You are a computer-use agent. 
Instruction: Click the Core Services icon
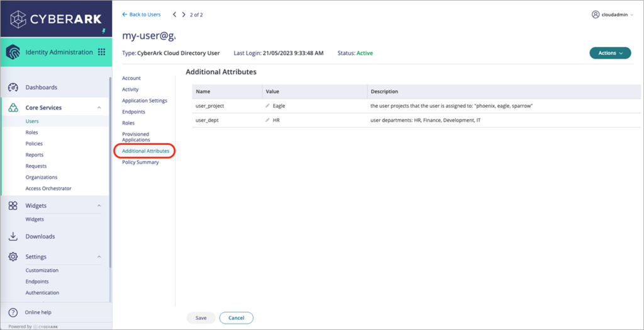pos(13,108)
